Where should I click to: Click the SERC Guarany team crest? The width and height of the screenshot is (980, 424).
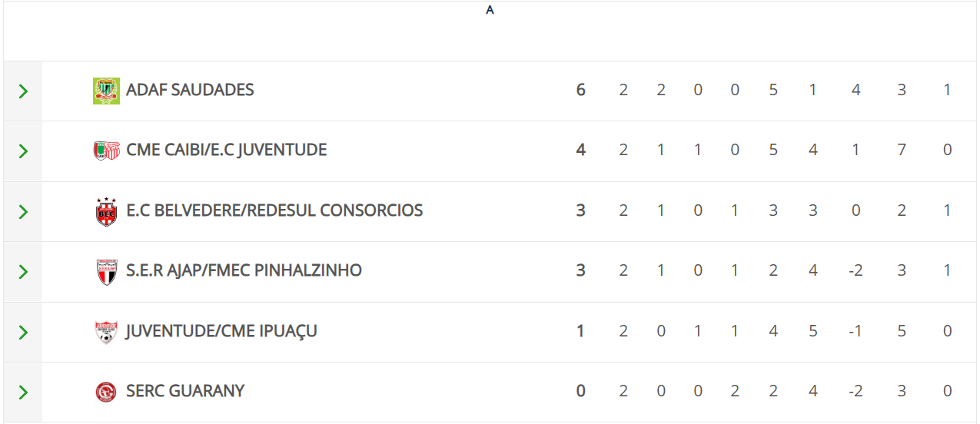106,392
